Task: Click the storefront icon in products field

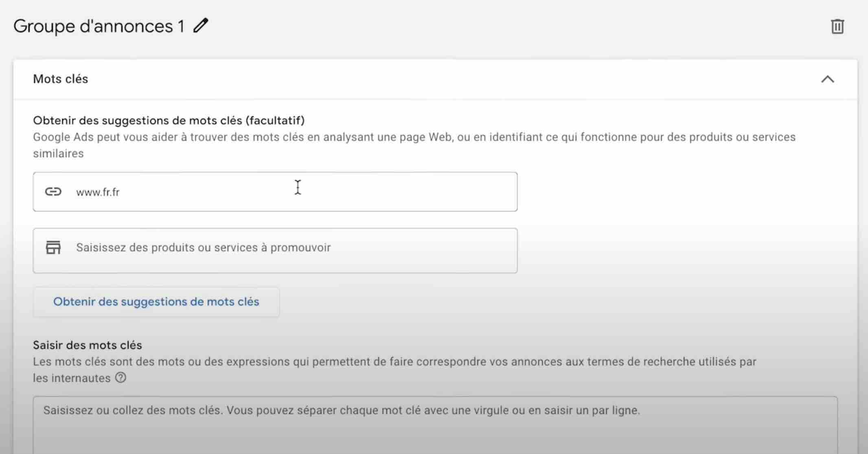Action: [x=53, y=247]
